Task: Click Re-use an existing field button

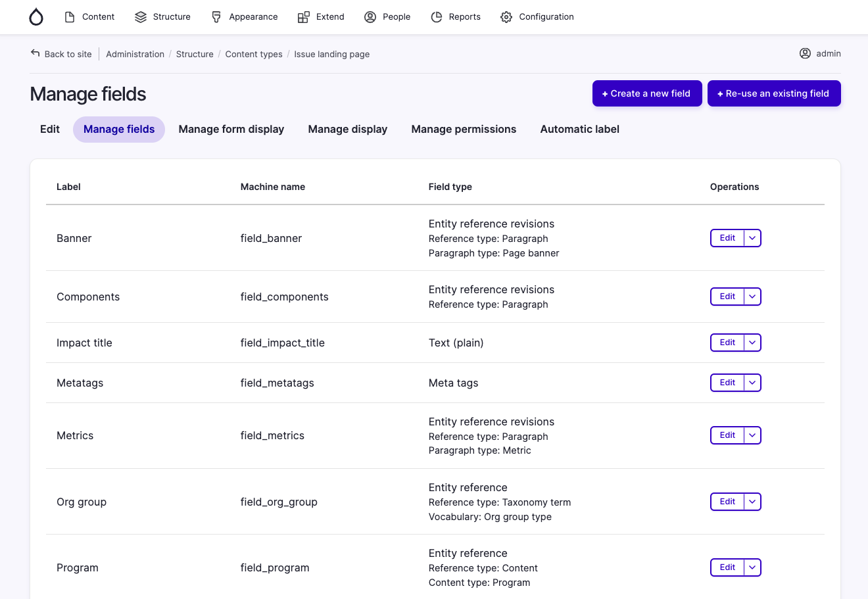Action: pyautogui.click(x=774, y=93)
